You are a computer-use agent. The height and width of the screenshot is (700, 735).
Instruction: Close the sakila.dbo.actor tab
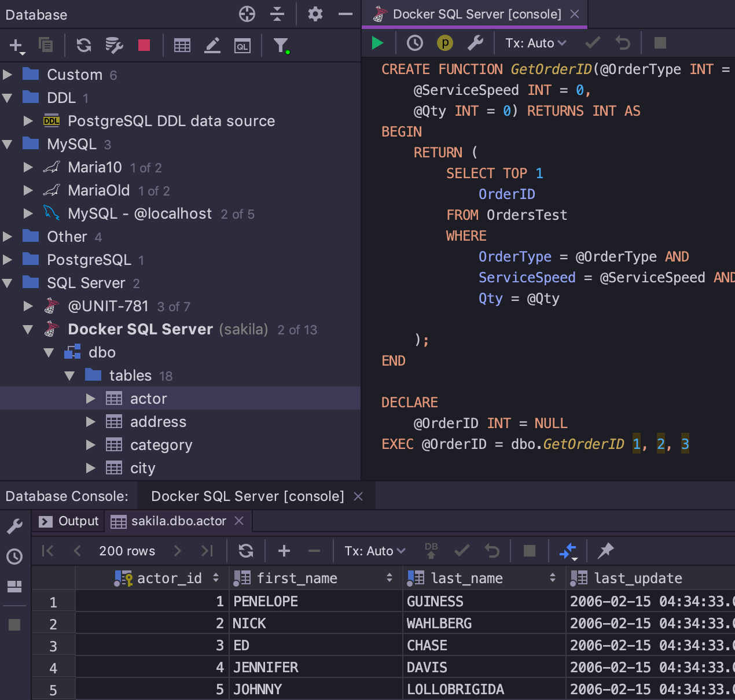239,521
